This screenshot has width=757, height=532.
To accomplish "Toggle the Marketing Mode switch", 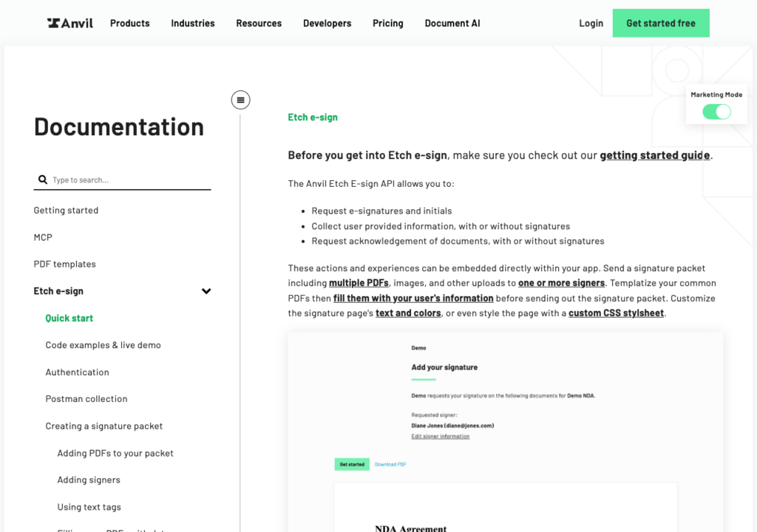I will (716, 112).
